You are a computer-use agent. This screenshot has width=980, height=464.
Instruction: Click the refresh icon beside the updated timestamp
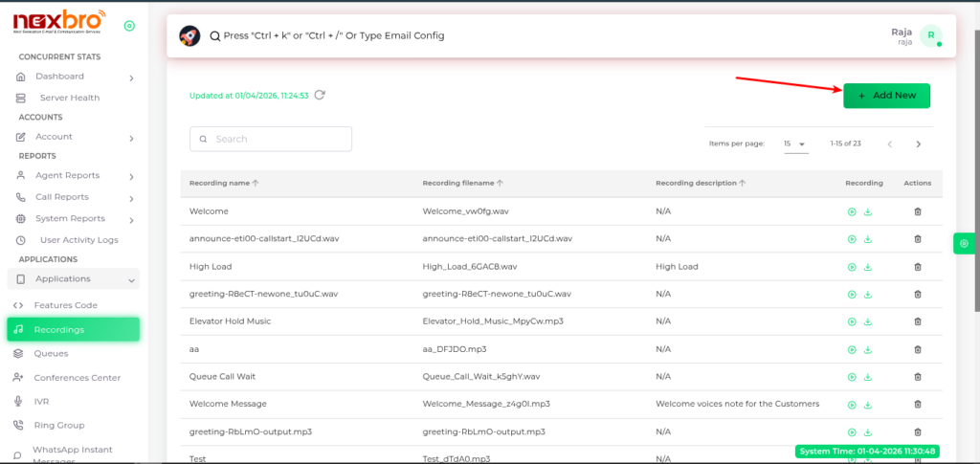point(320,95)
